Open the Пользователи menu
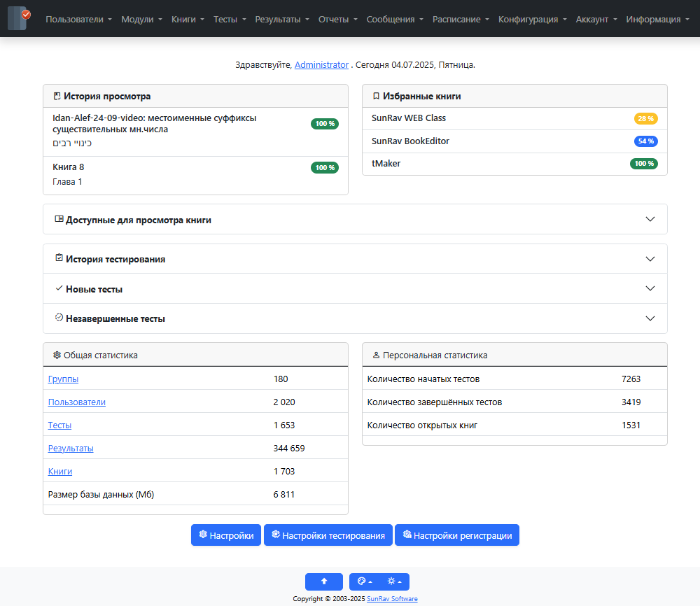 (74, 20)
